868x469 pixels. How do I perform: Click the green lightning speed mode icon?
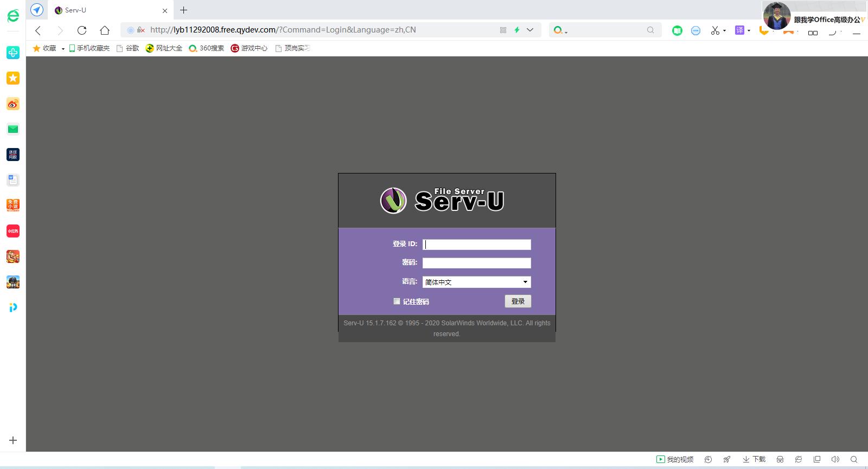(517, 30)
